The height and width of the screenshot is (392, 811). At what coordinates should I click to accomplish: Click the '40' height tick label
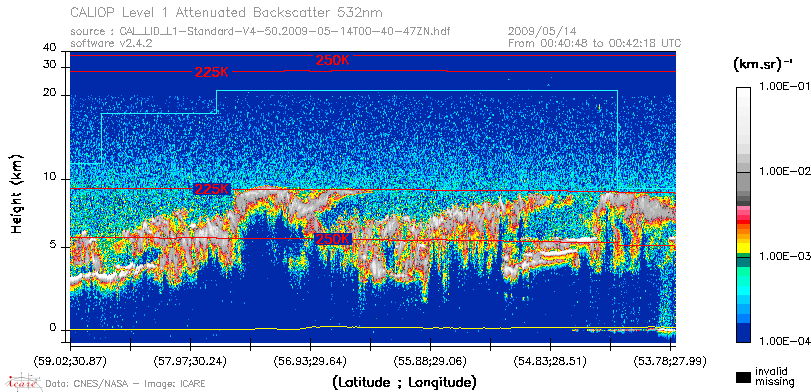[50, 48]
